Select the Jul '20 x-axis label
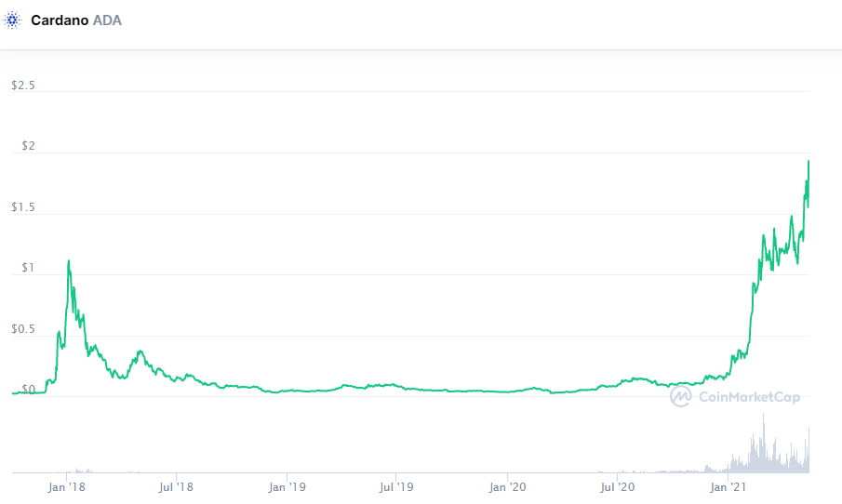Screen dimensions: 842x504 618,486
